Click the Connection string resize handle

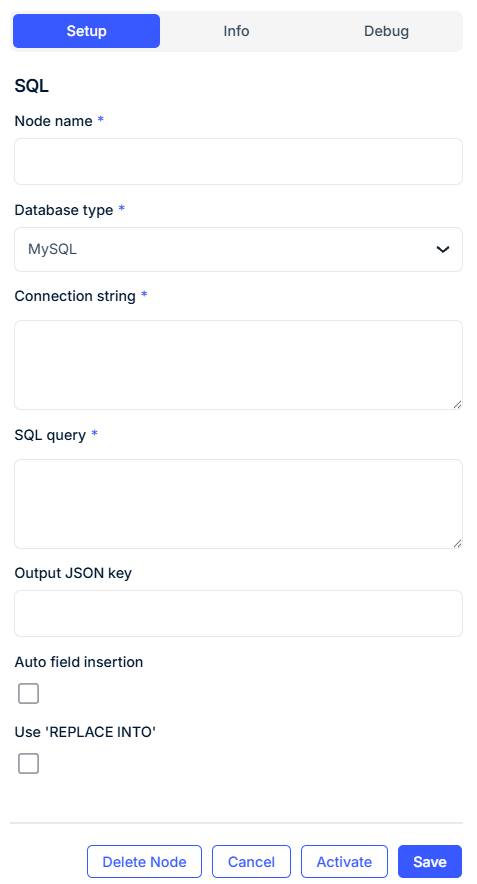pos(457,404)
